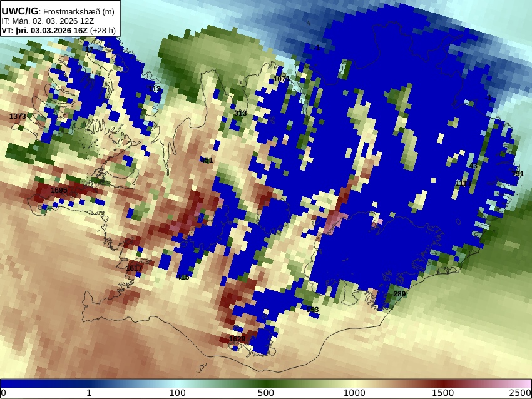Click the valid time line "VT: þri. 03.03.2026 16Z"
Image resolution: width=532 pixels, height=399 pixels.
(44, 30)
